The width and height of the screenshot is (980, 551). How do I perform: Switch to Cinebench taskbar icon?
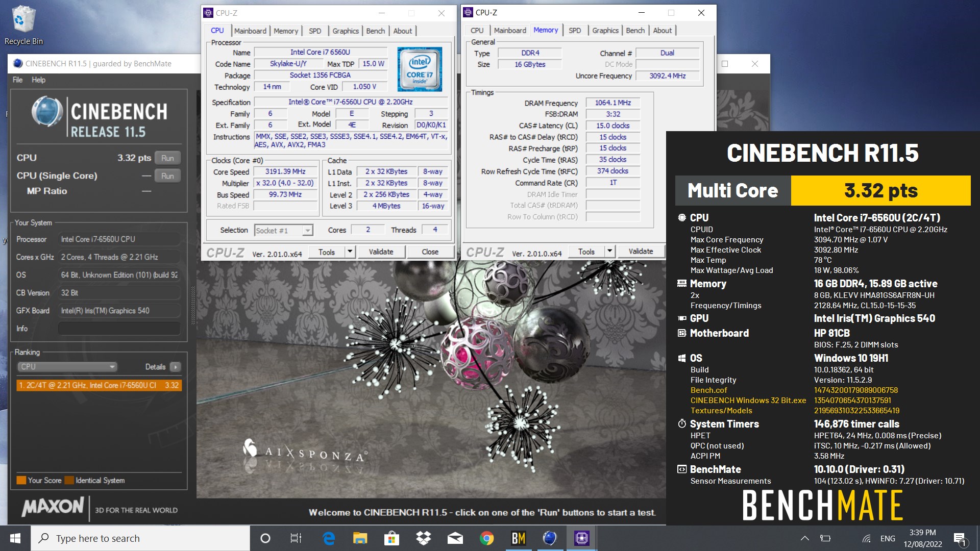(x=550, y=538)
